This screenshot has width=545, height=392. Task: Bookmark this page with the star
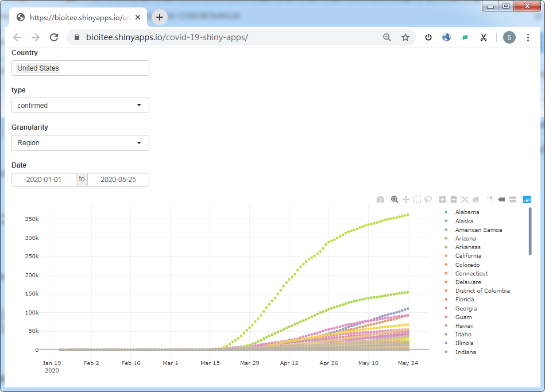click(x=405, y=37)
